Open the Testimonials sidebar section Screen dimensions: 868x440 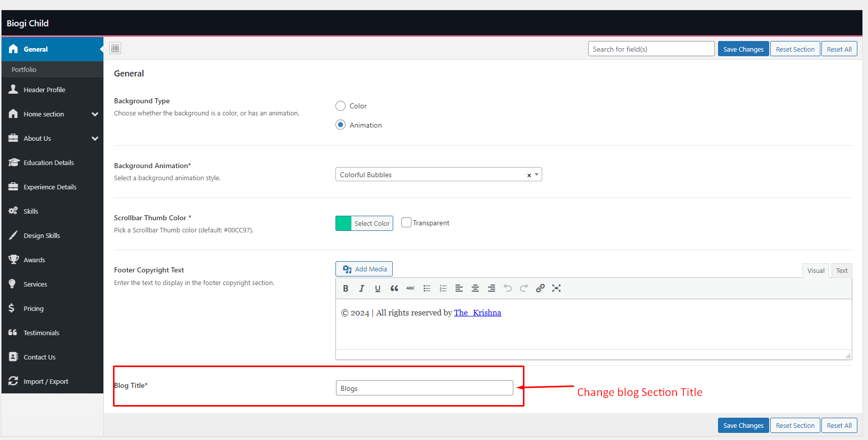pyautogui.click(x=42, y=333)
